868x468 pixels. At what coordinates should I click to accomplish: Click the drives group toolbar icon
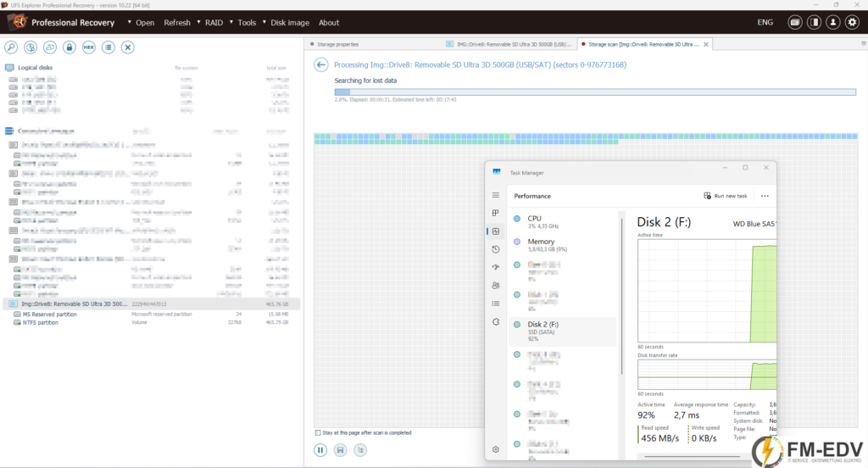(50, 47)
